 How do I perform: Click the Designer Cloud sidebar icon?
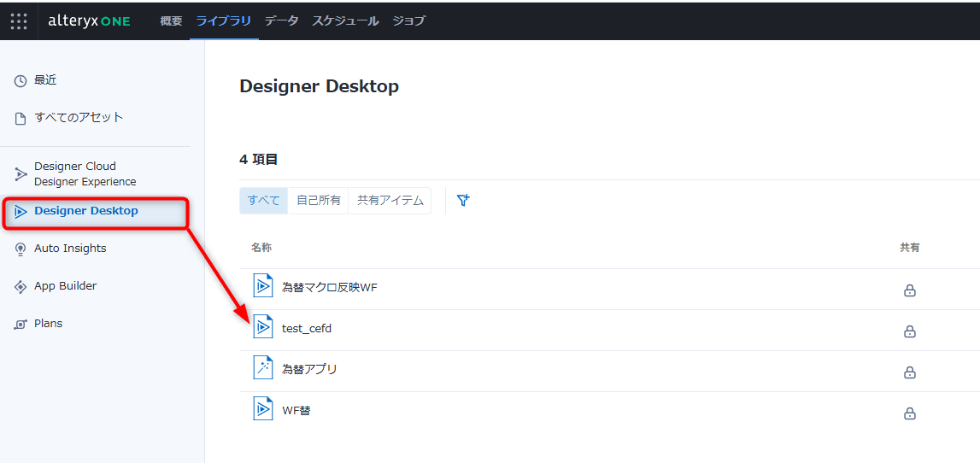click(x=21, y=173)
